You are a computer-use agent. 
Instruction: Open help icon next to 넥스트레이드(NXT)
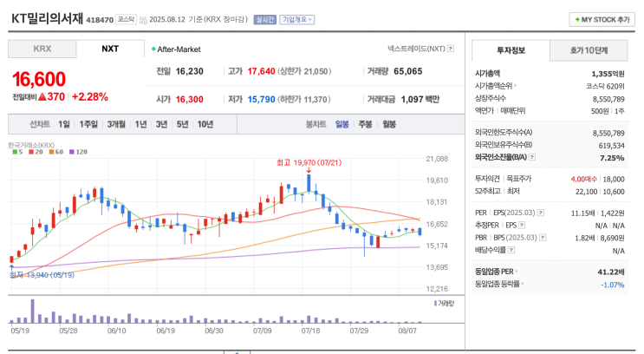[x=451, y=49]
